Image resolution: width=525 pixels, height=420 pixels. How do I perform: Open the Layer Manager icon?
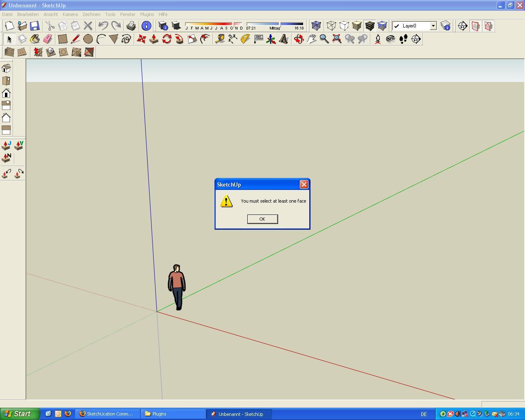[445, 26]
